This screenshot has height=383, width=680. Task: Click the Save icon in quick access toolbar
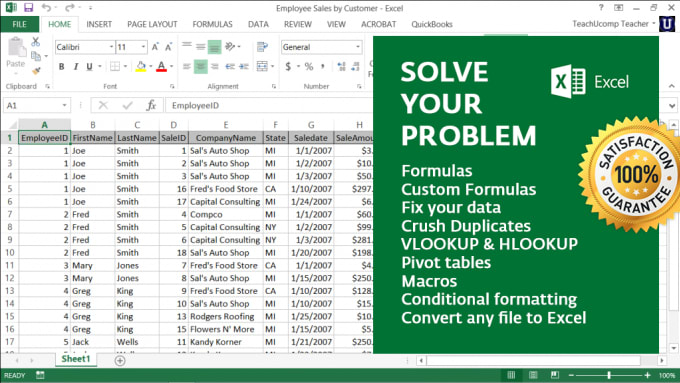(x=29, y=7)
